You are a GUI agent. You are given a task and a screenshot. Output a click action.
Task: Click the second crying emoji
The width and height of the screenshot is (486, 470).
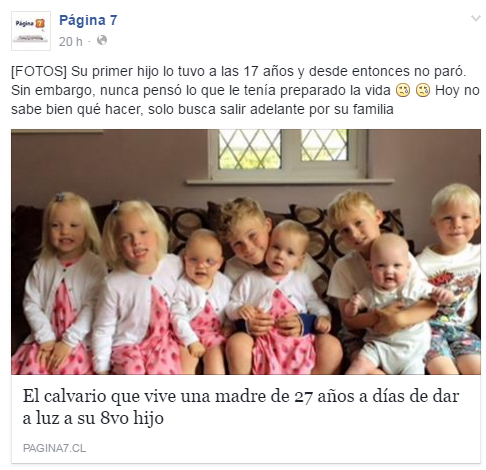423,90
